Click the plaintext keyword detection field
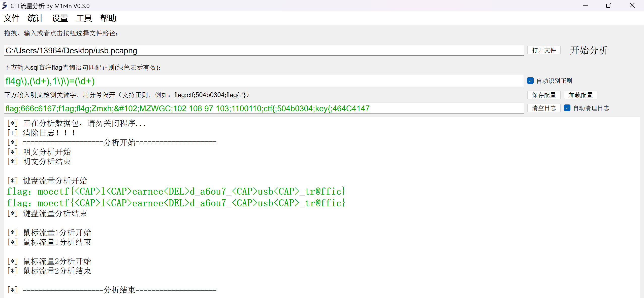The height and width of the screenshot is (298, 644). tap(264, 108)
